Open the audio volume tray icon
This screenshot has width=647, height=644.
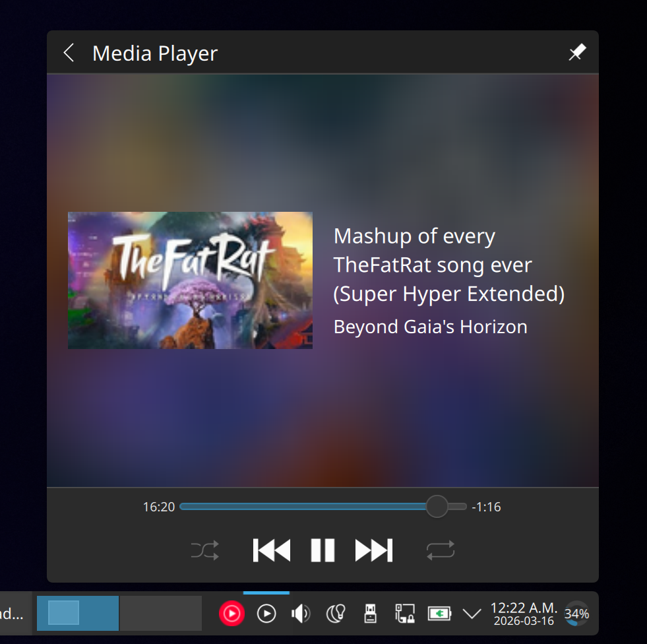[x=301, y=614]
